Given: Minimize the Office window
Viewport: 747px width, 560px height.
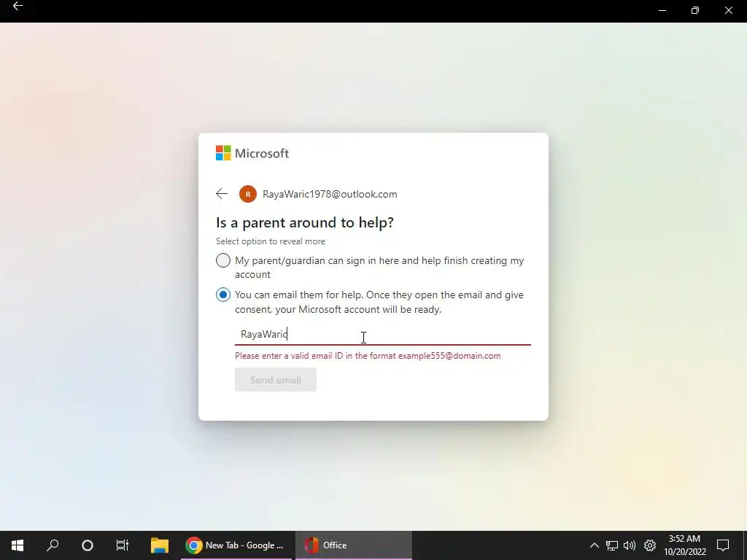Looking at the screenshot, I should pyautogui.click(x=662, y=10).
